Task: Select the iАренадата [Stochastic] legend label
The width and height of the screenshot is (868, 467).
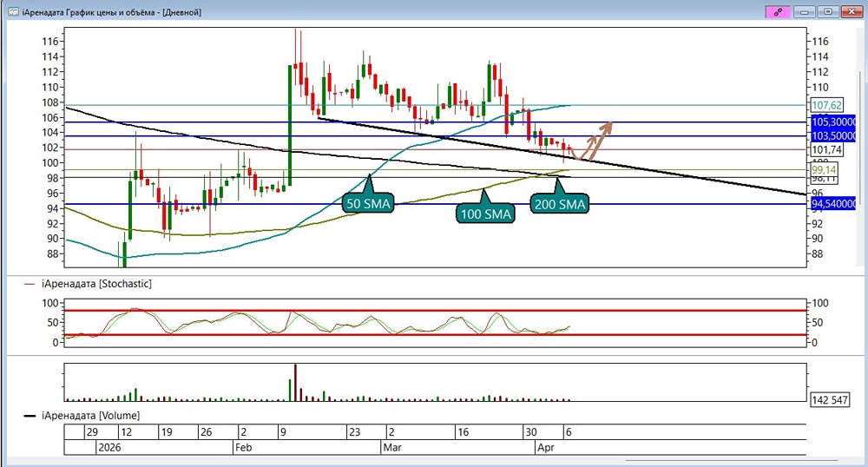Action: click(x=96, y=284)
